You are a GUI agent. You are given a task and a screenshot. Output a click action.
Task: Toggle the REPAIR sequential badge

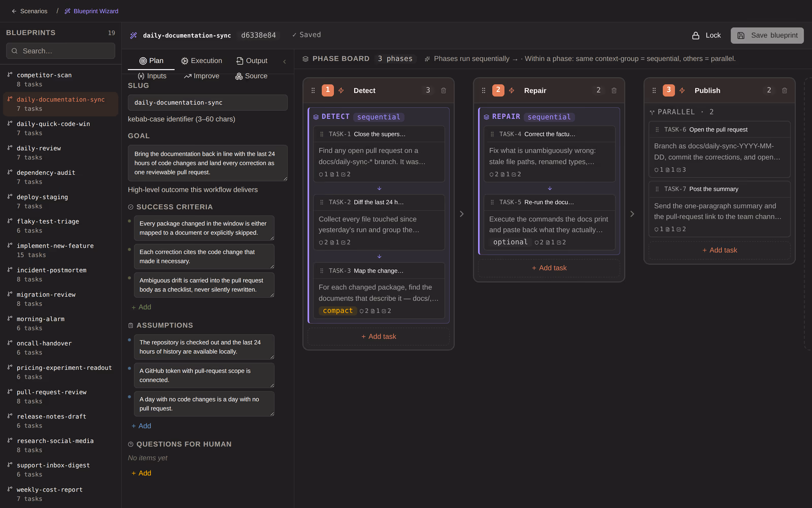(x=549, y=117)
